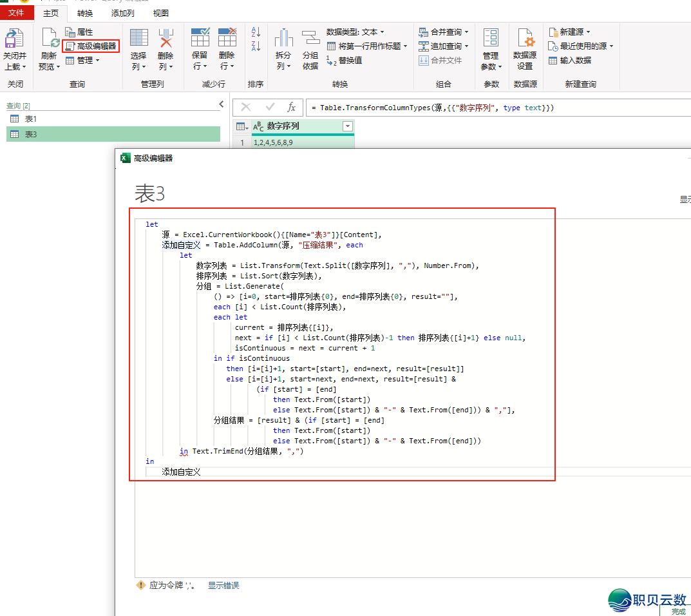Open the 数字序列 column filter dropdown

(x=348, y=126)
